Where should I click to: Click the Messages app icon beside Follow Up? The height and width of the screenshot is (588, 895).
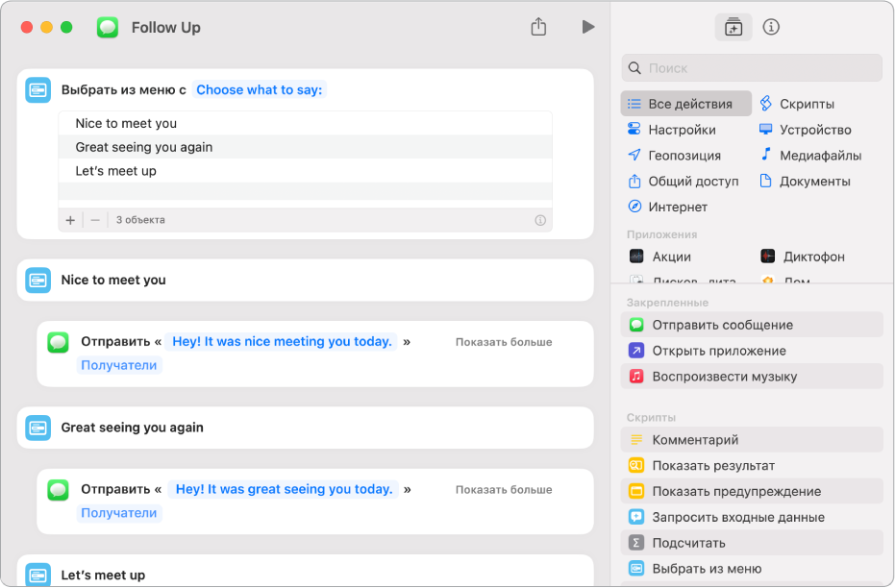click(108, 27)
